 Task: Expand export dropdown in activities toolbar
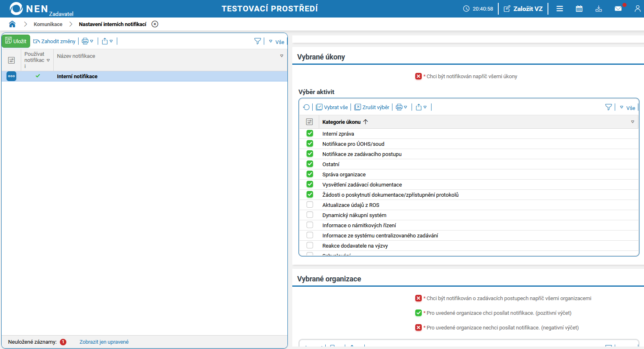click(x=421, y=107)
